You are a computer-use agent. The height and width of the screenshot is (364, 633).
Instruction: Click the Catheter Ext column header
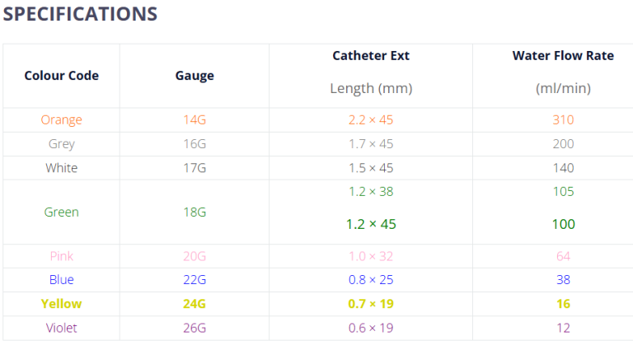click(371, 56)
